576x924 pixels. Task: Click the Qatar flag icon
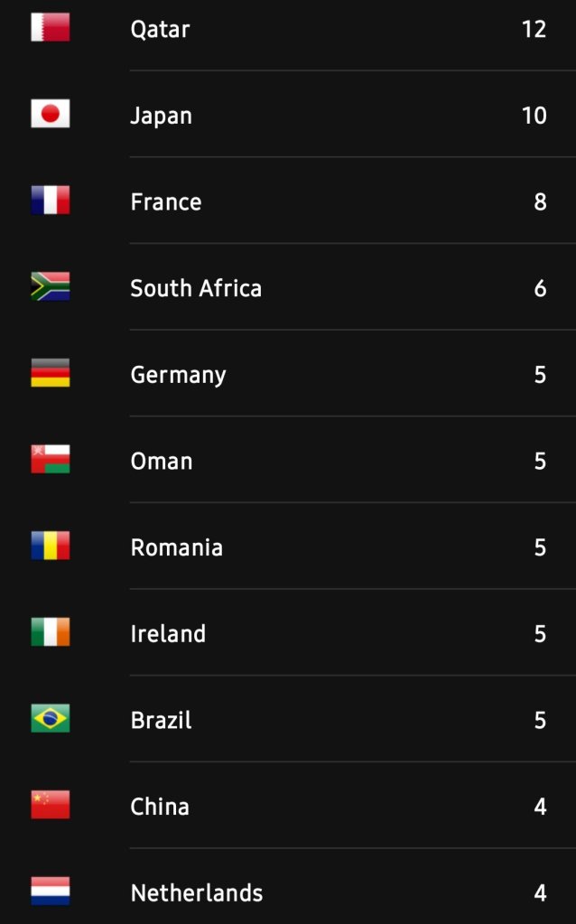pyautogui.click(x=50, y=28)
